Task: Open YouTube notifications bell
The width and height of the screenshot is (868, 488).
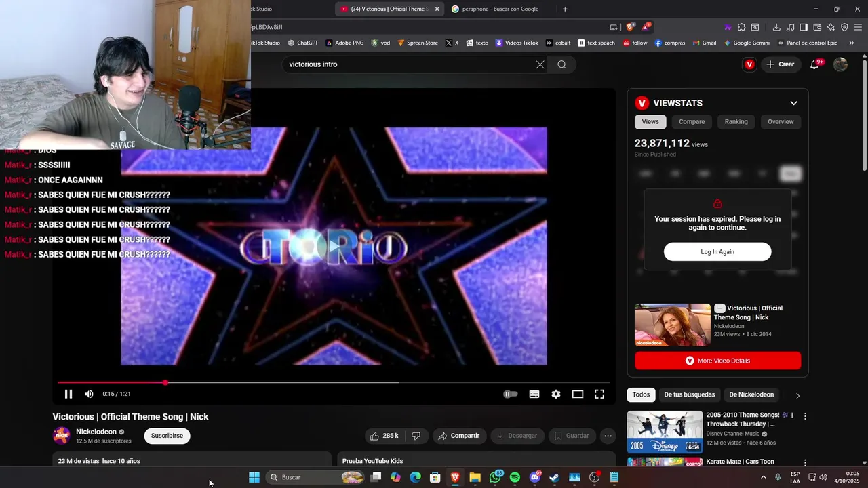Action: 814,64
